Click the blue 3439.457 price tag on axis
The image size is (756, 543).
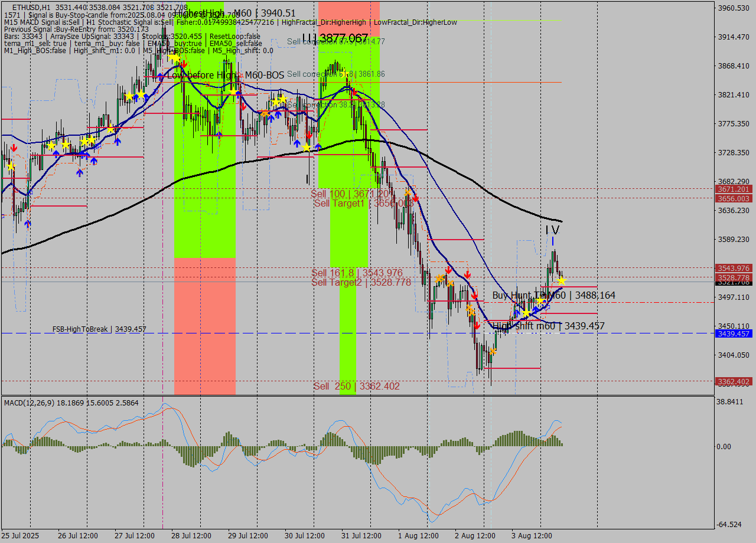(x=734, y=333)
